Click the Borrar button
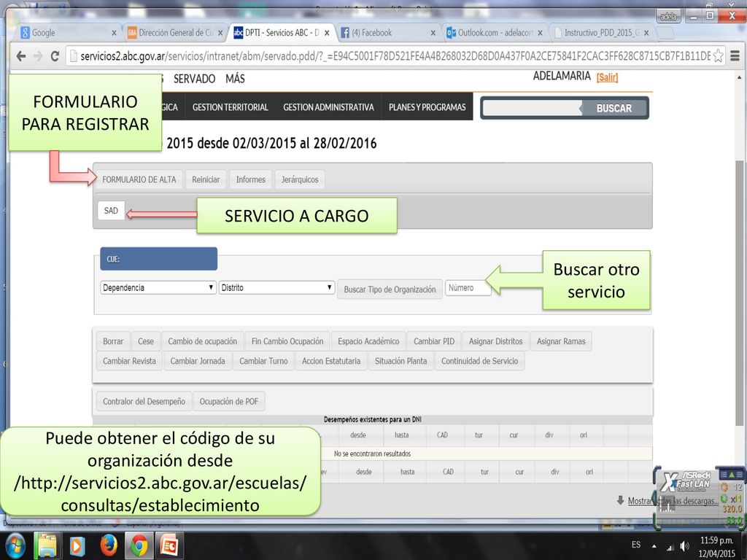747x560 pixels. pyautogui.click(x=113, y=341)
